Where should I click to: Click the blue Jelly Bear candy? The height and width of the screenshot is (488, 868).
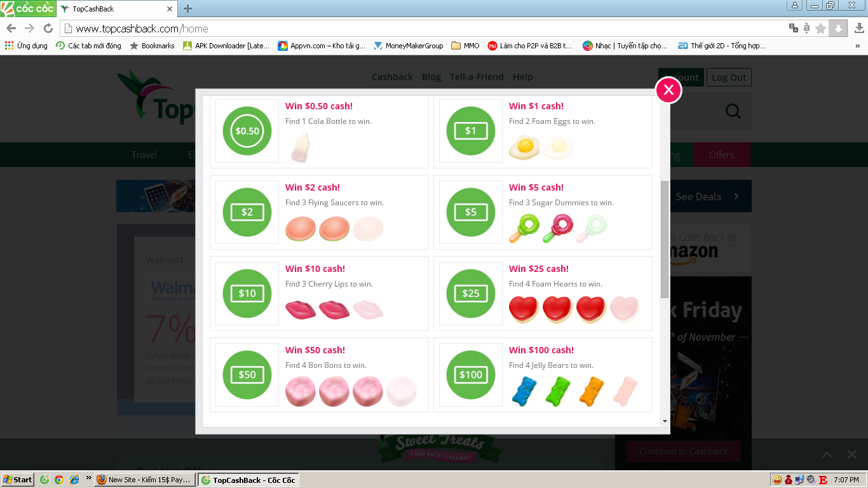tap(524, 391)
